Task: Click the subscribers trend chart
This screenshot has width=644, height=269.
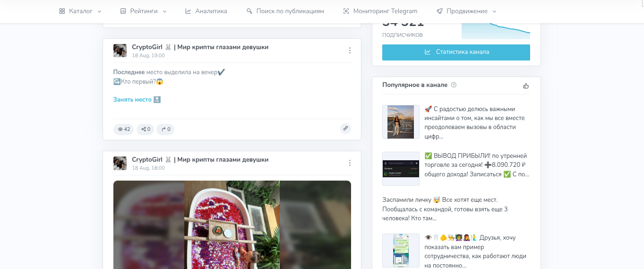Action: click(x=496, y=31)
